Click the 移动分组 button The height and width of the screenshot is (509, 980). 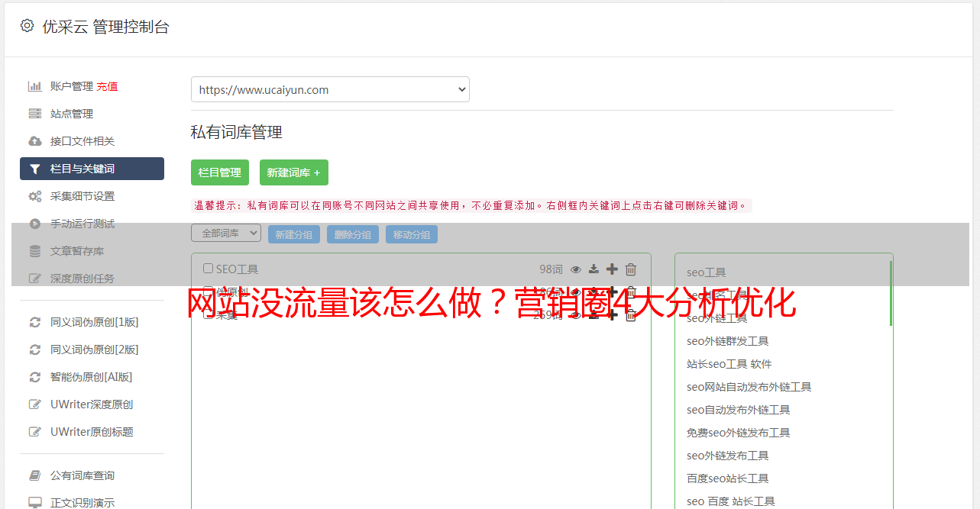point(412,234)
